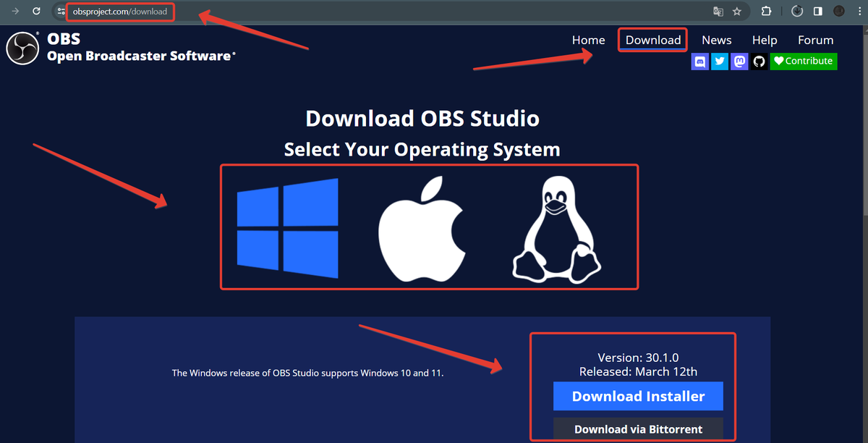The image size is (868, 443).
Task: Select the Windows operating system logo
Action: (x=287, y=228)
